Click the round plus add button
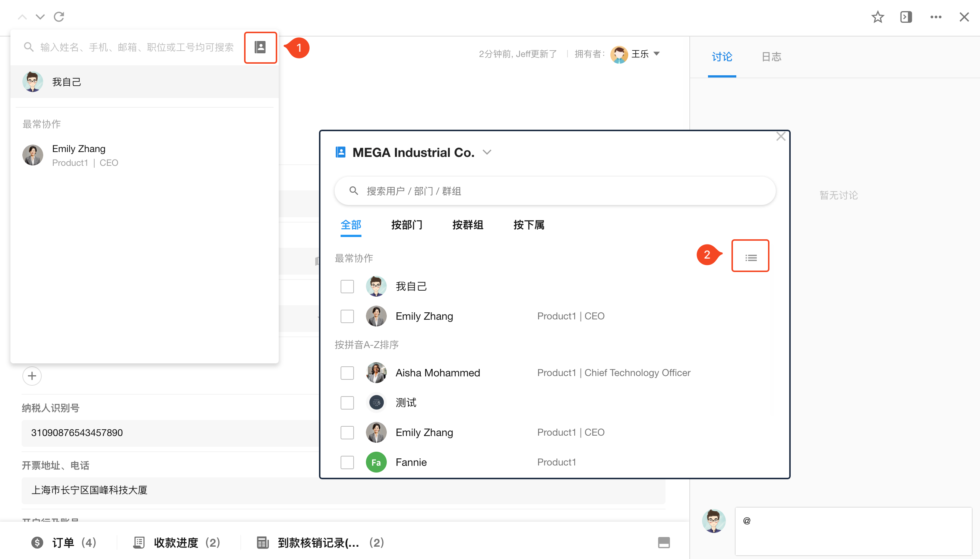The image size is (980, 559). point(32,376)
